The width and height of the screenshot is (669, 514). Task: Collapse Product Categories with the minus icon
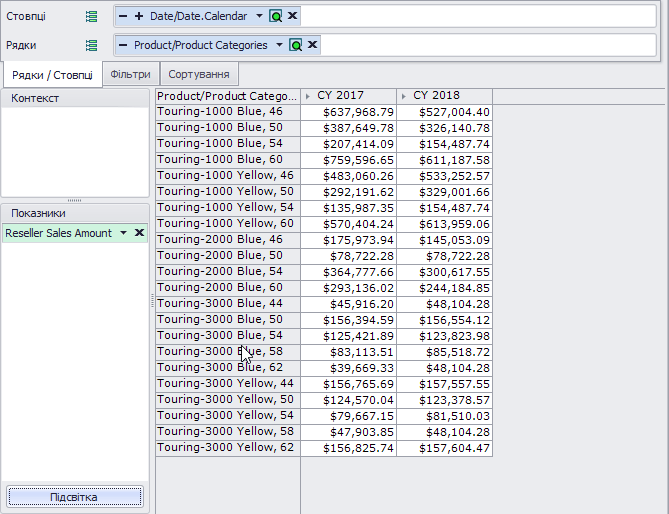tap(123, 45)
